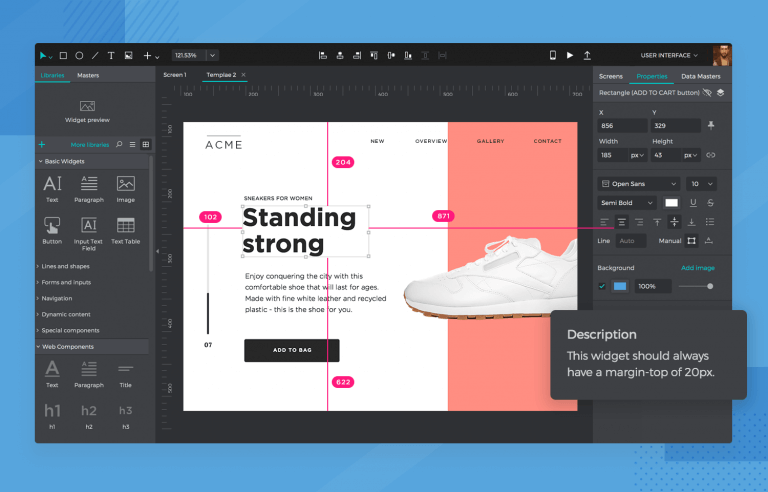
Task: Open the Data Masters tab
Action: pos(701,76)
